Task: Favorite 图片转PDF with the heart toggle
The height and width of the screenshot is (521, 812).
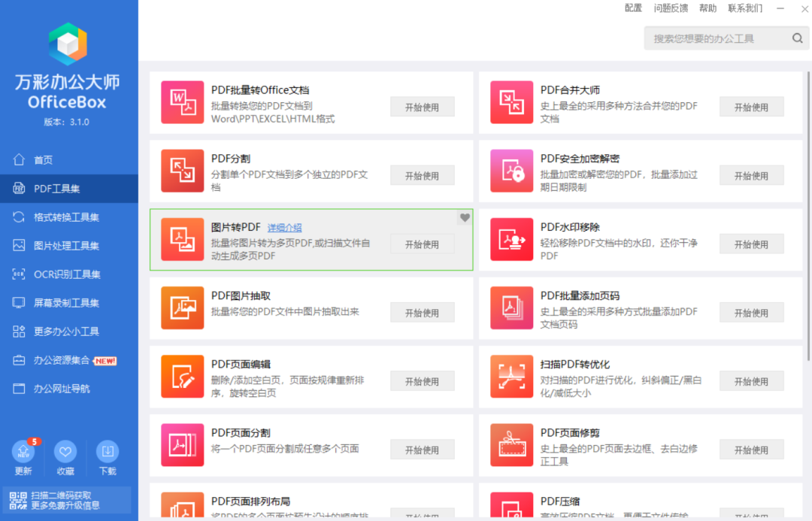Action: (465, 217)
